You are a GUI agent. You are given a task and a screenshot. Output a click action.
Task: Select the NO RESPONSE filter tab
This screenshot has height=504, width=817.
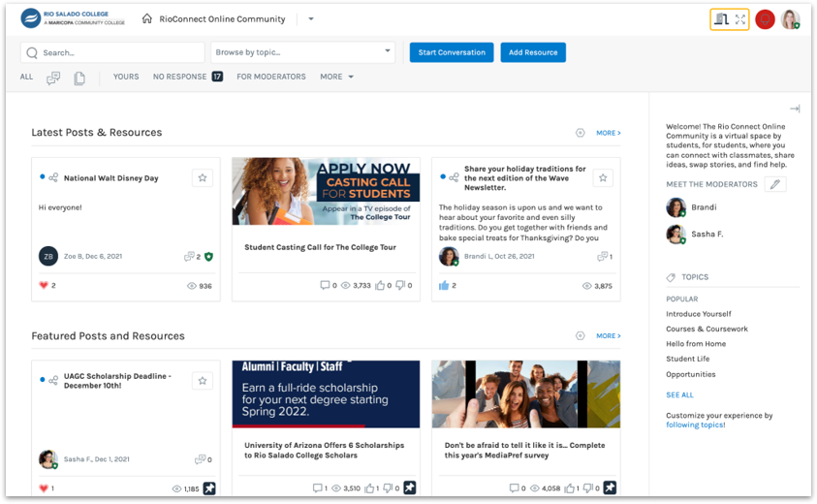coord(188,77)
